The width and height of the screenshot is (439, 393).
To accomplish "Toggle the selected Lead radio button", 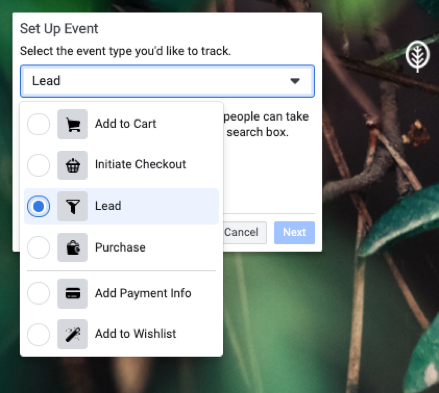I will 39,206.
